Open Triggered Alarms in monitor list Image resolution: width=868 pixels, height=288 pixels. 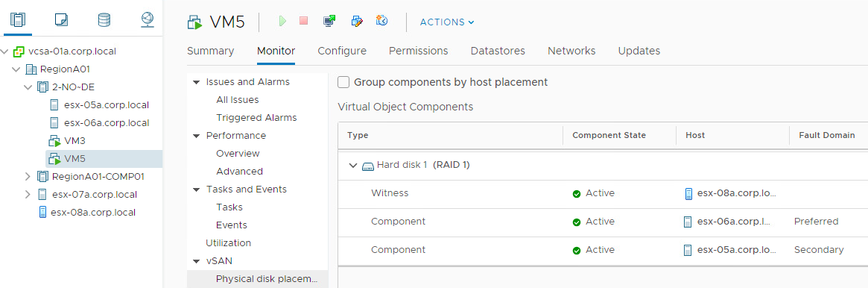click(256, 117)
